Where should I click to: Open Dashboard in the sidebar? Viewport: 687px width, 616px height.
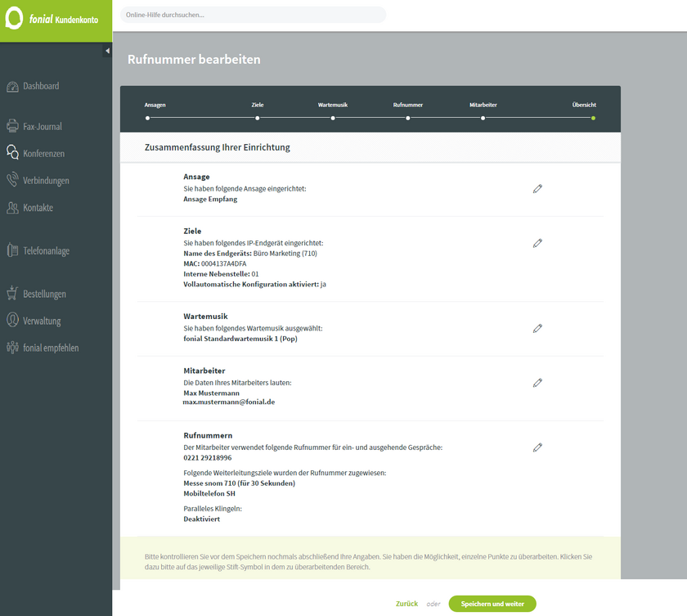41,87
